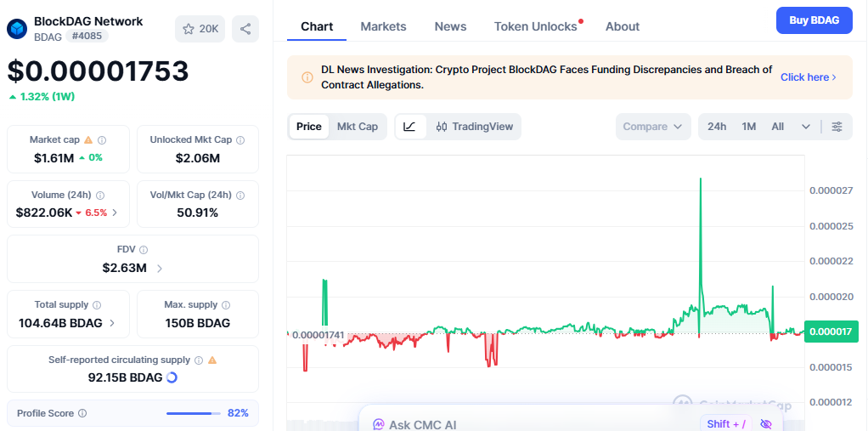Open the Chart tab
Viewport: 868px width, 431px height.
(x=317, y=26)
